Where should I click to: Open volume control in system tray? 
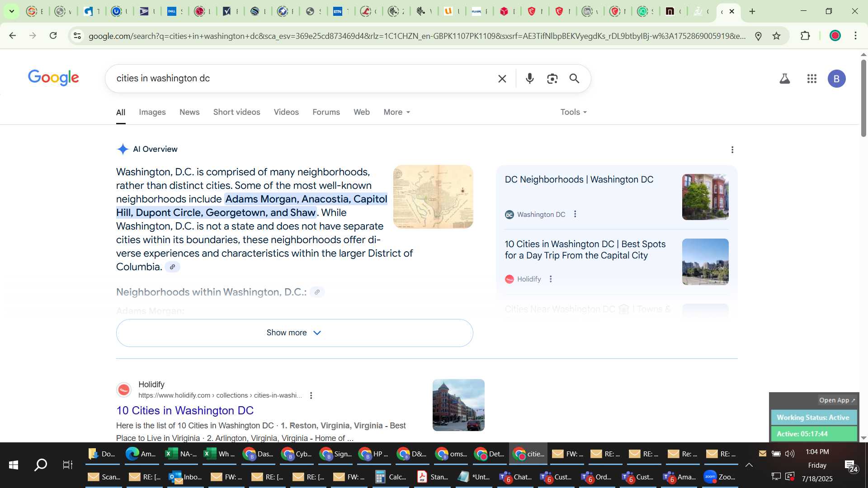(790, 454)
